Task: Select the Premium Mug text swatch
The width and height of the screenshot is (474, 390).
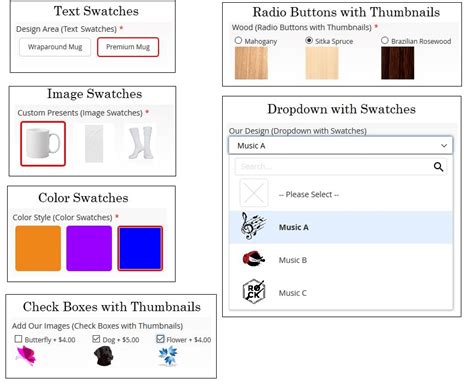Action: (128, 47)
